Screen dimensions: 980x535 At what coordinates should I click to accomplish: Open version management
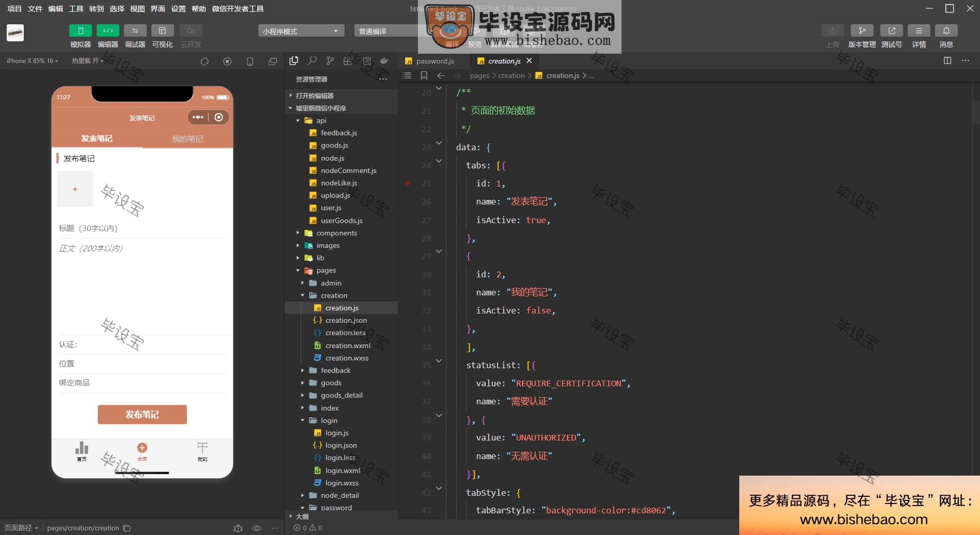click(862, 31)
